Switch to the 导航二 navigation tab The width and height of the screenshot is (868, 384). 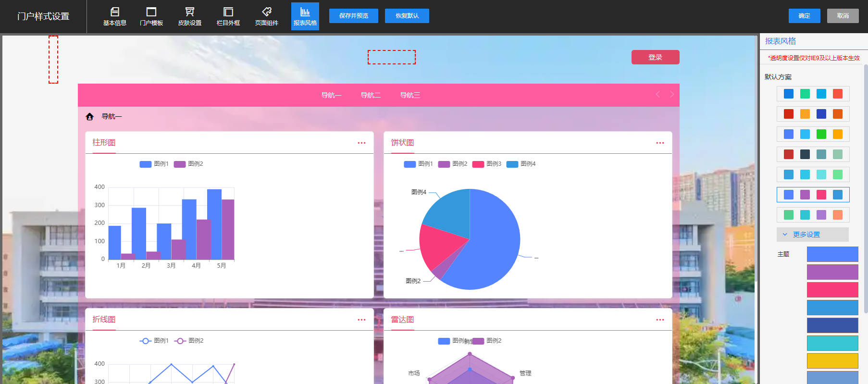coord(371,95)
